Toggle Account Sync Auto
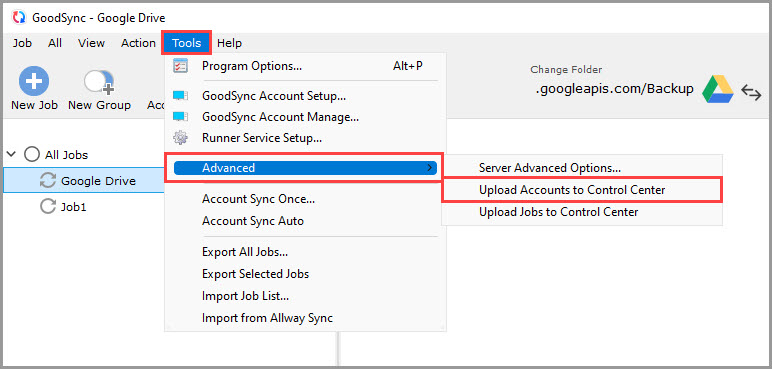The height and width of the screenshot is (369, 772). point(305,221)
